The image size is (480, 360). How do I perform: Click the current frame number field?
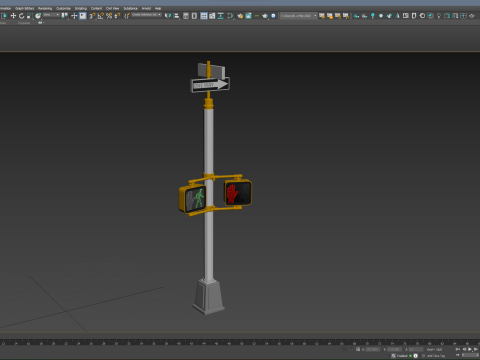(x=471, y=356)
